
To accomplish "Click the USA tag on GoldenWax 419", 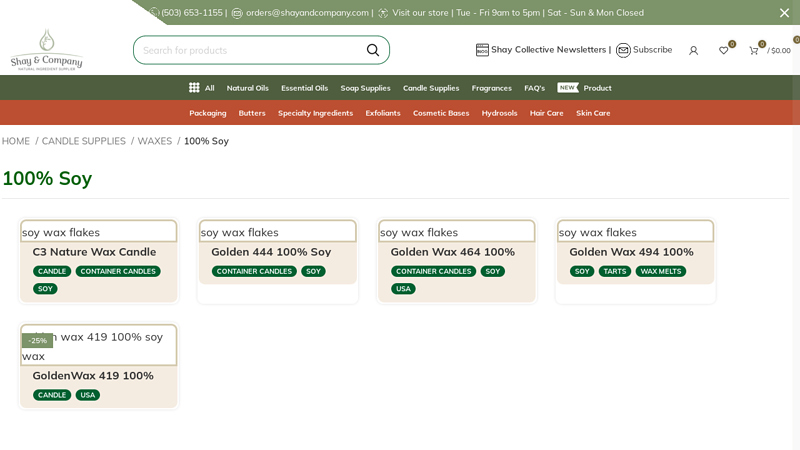I will point(88,395).
